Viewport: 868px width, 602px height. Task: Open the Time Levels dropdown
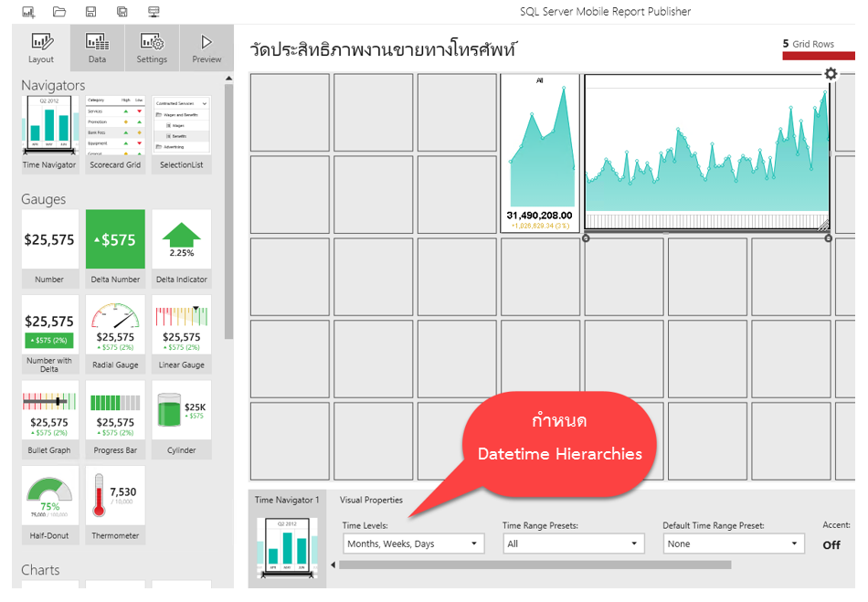pyautogui.click(x=413, y=543)
